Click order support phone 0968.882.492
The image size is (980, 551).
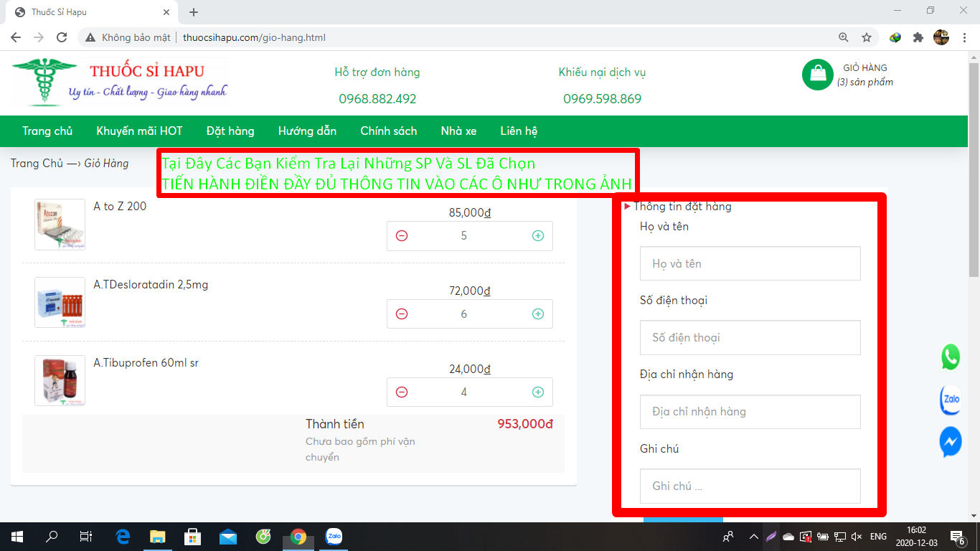[377, 99]
